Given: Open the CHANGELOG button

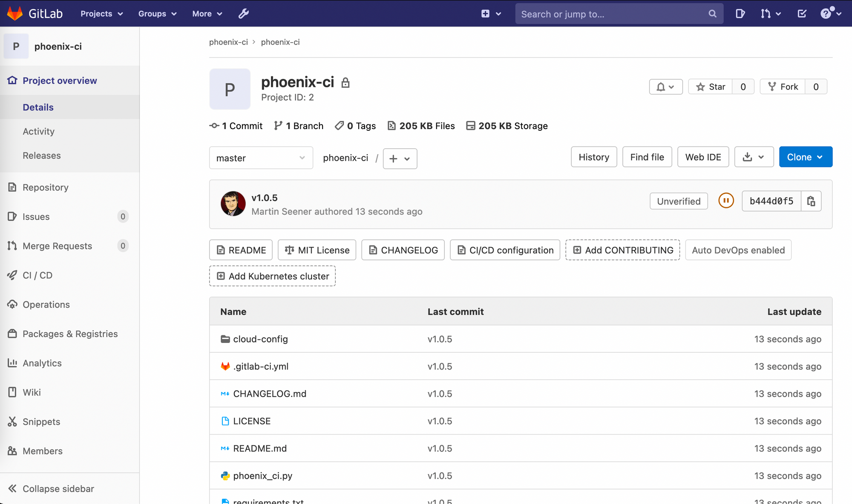Looking at the screenshot, I should pyautogui.click(x=403, y=250).
